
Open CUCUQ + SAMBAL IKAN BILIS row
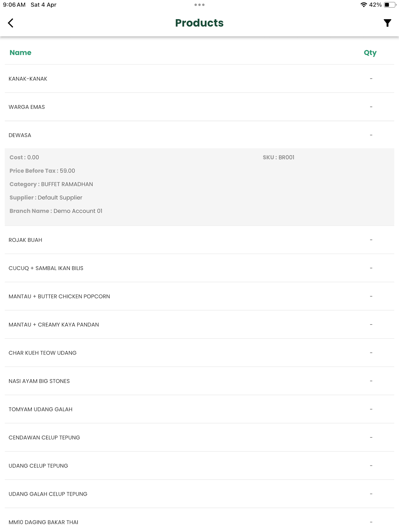tap(199, 268)
